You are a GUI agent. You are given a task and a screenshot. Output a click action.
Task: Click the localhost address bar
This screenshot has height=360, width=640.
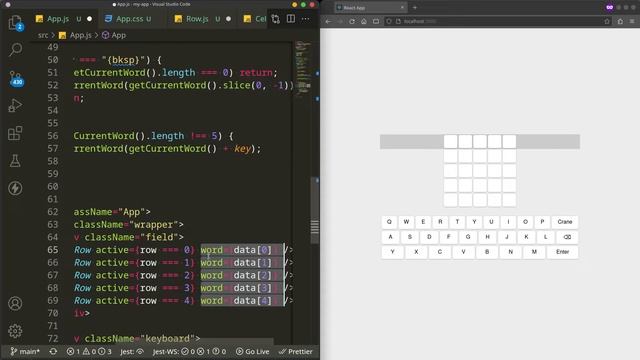tap(498, 21)
